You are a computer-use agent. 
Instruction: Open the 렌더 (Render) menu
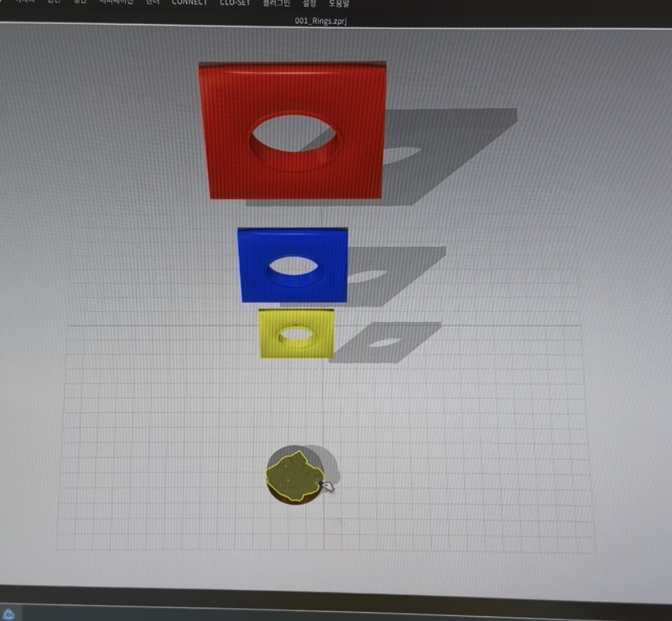pyautogui.click(x=152, y=3)
